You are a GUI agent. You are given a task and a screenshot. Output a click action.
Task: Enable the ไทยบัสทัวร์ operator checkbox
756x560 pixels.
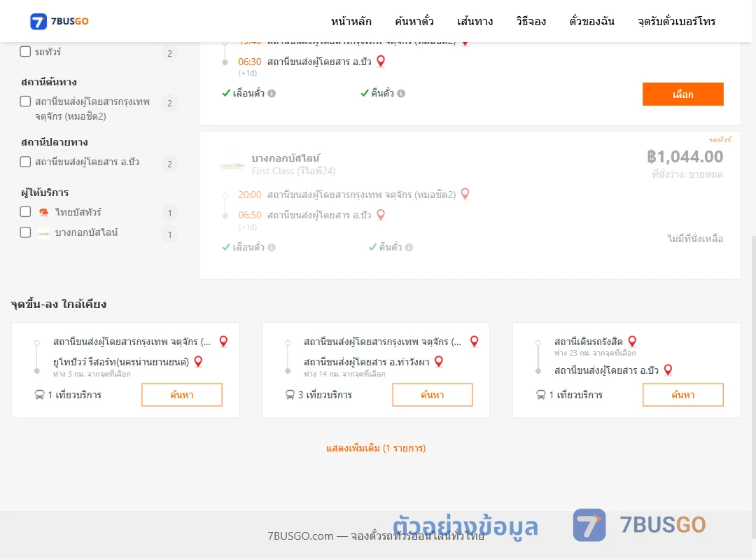coord(26,211)
